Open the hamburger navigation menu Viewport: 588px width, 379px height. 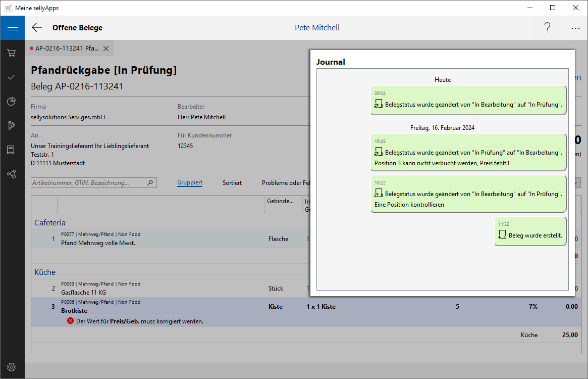[12, 28]
